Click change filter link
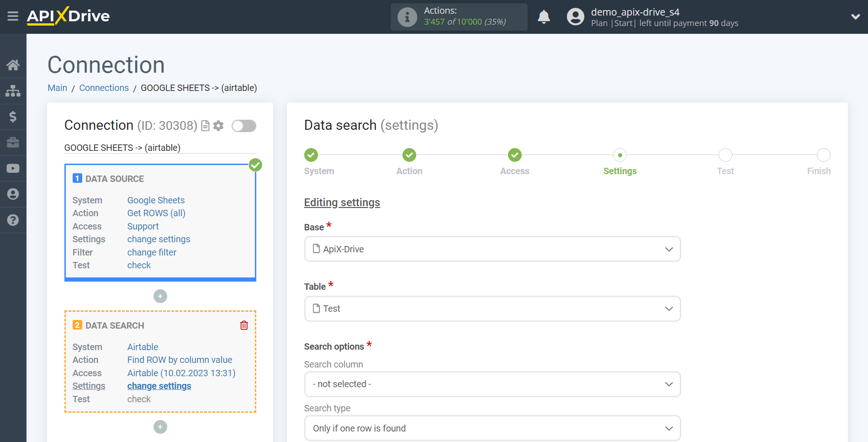 (x=152, y=252)
